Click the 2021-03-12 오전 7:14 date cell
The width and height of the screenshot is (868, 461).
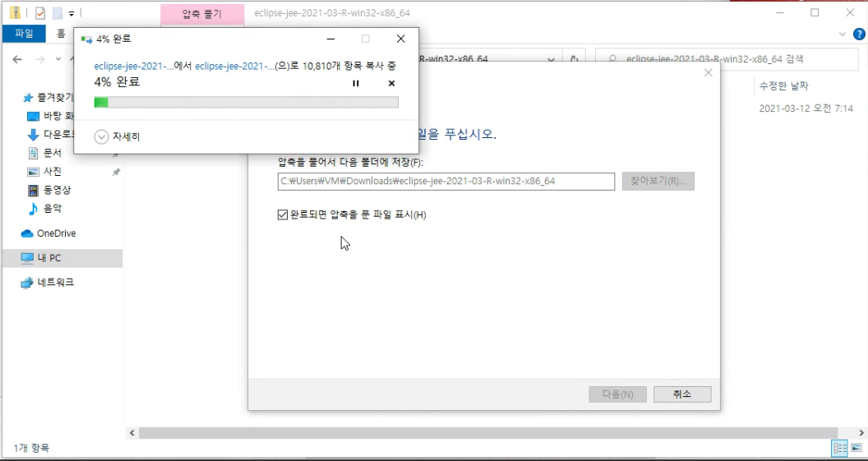pyautogui.click(x=806, y=108)
